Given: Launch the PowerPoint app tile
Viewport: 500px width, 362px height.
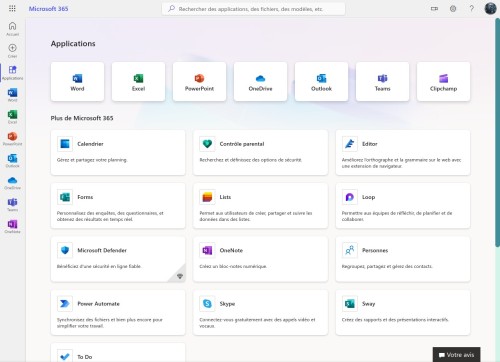Looking at the screenshot, I should pyautogui.click(x=199, y=82).
